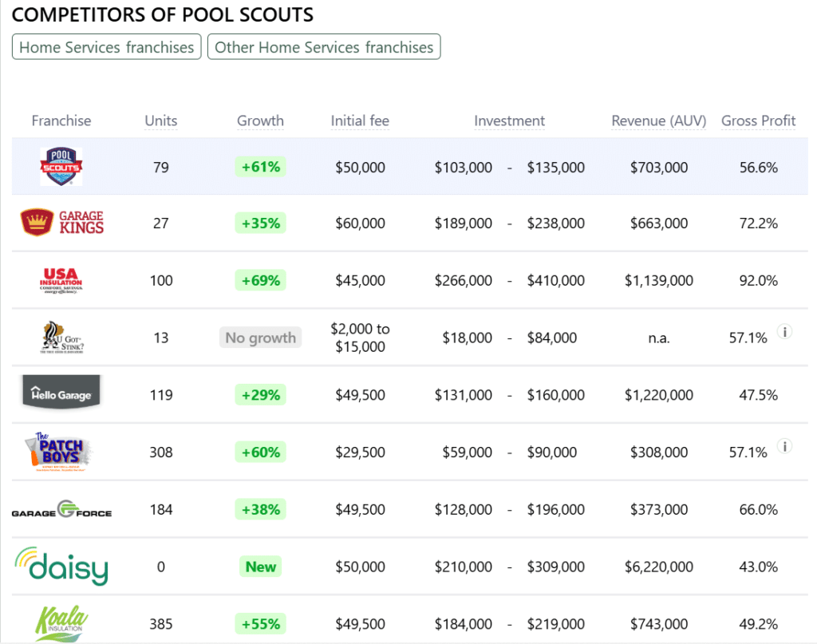Select Competitors of Pool Scouts heading
This screenshot has width=817, height=644.
(x=163, y=14)
